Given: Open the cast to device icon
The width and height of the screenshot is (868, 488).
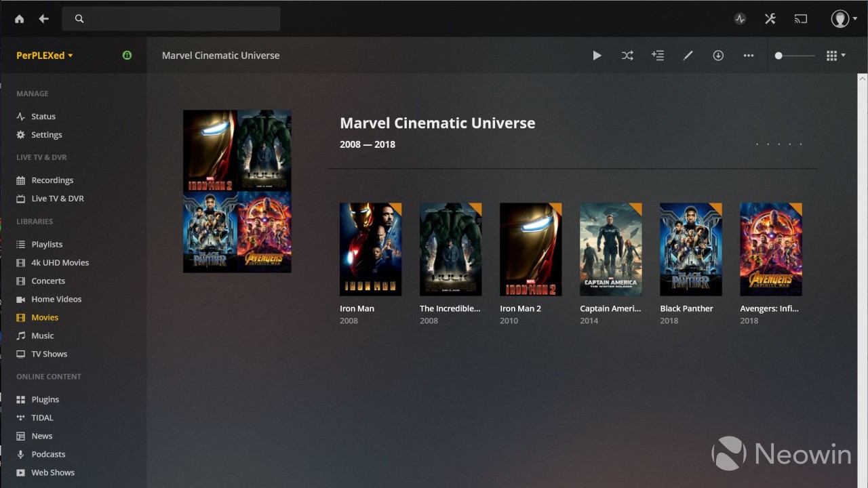Looking at the screenshot, I should (801, 19).
